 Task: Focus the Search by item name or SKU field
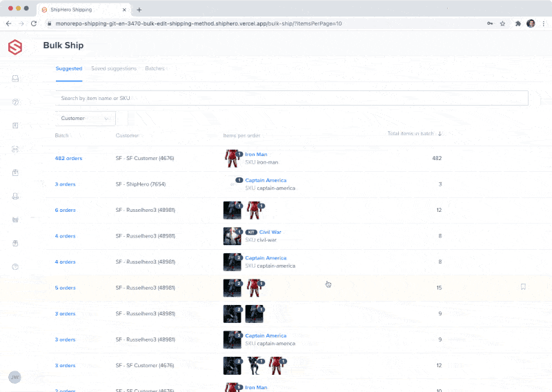point(292,98)
